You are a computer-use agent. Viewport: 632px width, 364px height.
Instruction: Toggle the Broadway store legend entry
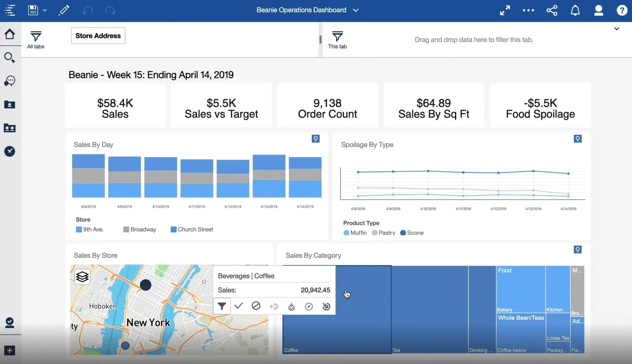(x=140, y=230)
